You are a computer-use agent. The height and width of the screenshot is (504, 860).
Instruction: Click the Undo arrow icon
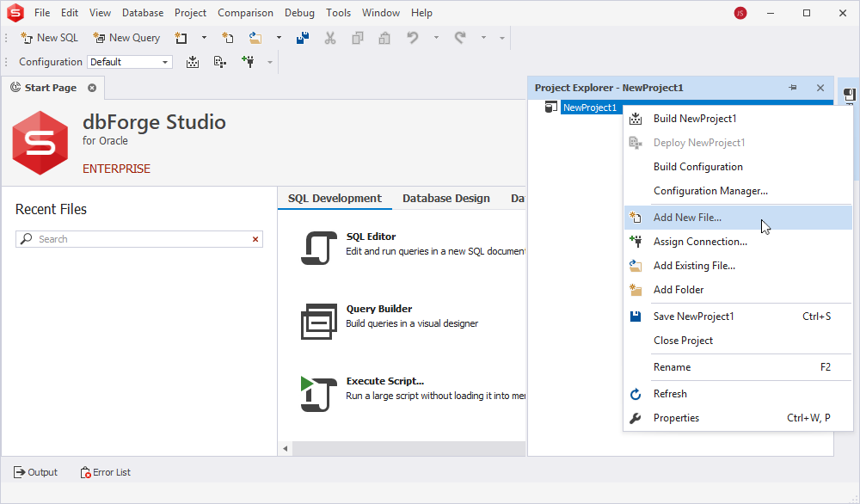pos(413,38)
